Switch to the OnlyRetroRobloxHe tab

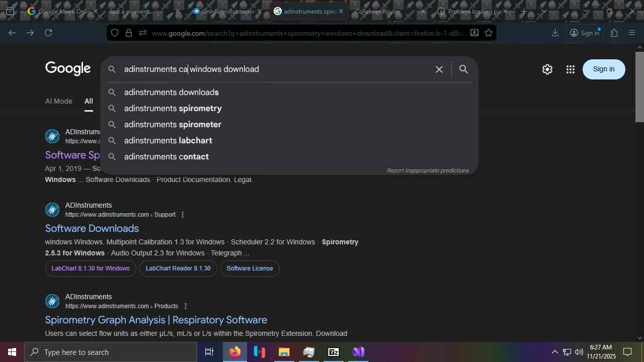click(x=226, y=11)
